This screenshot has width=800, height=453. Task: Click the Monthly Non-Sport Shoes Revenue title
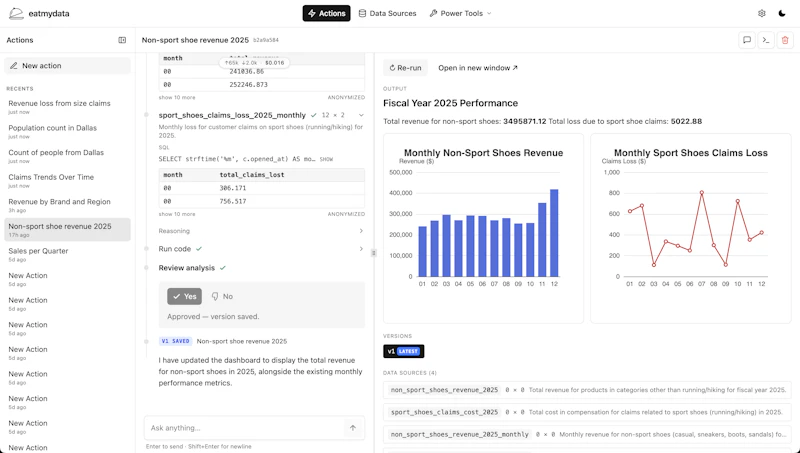coord(483,153)
